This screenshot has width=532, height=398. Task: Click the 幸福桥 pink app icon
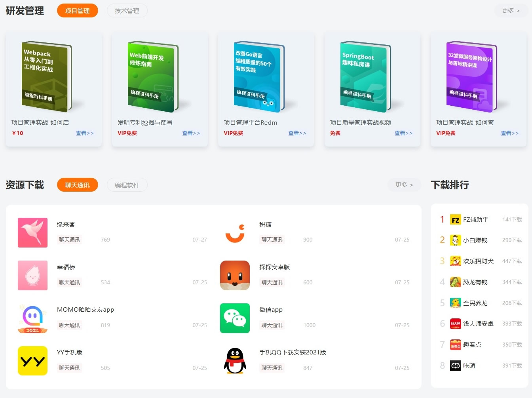[x=32, y=275]
